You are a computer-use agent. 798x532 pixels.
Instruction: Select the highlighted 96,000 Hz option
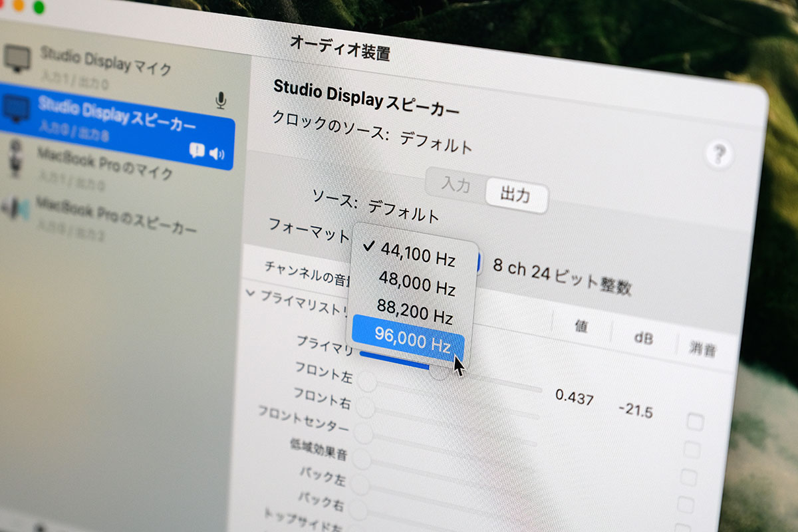[410, 340]
